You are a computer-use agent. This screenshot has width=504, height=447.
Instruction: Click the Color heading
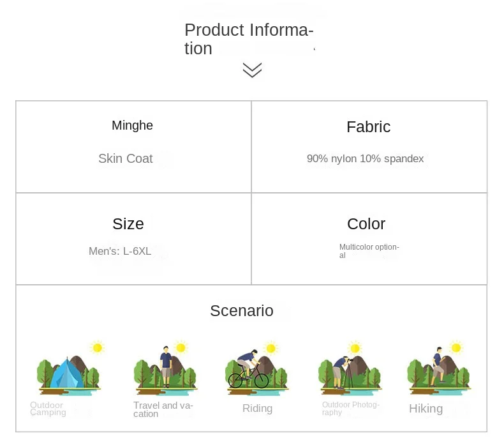[x=366, y=223]
